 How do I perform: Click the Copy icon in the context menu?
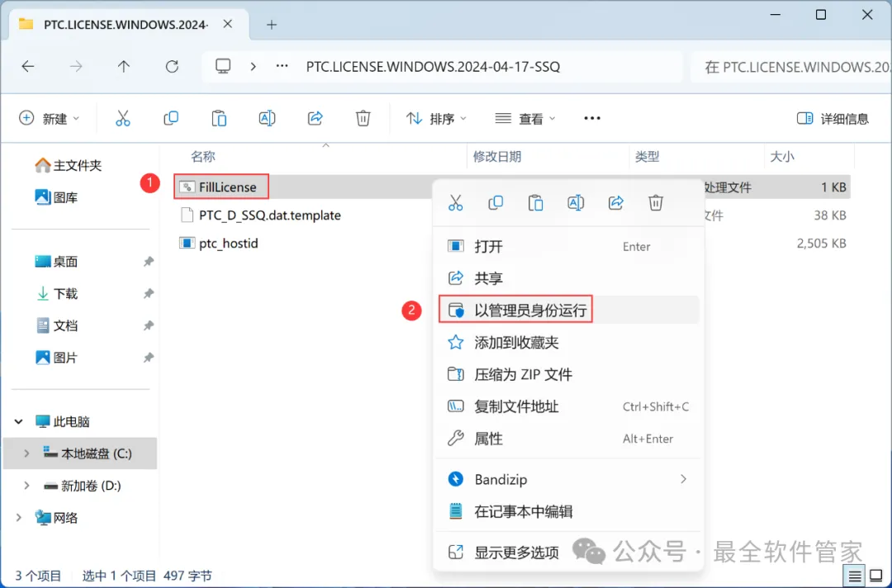(496, 202)
